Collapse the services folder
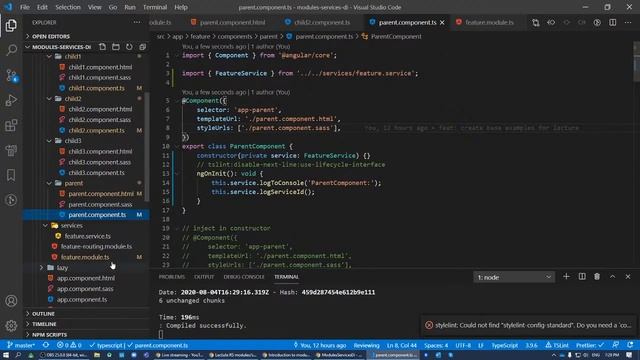The height and width of the screenshot is (360, 640). (71, 225)
